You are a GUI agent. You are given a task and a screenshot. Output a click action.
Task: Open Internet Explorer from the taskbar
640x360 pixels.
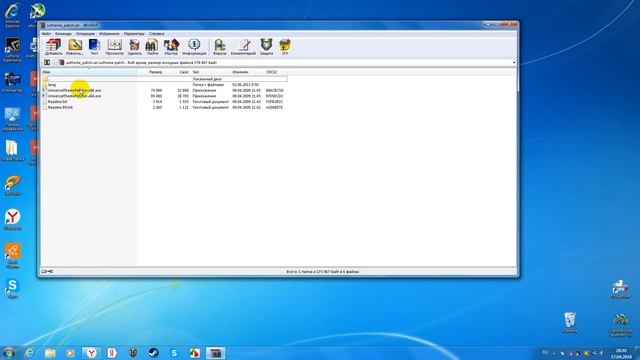[29, 353]
